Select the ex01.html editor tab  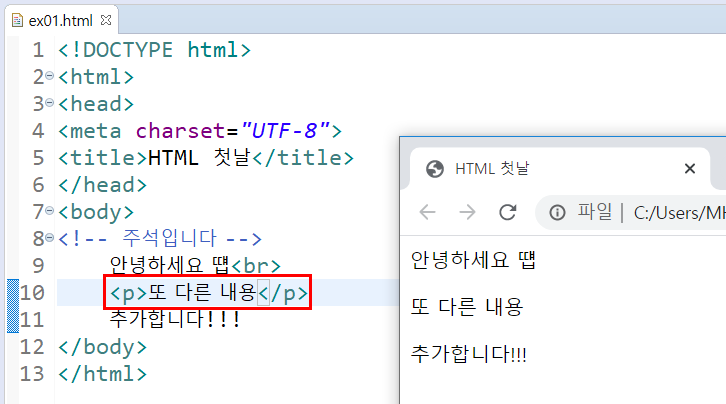(x=61, y=21)
